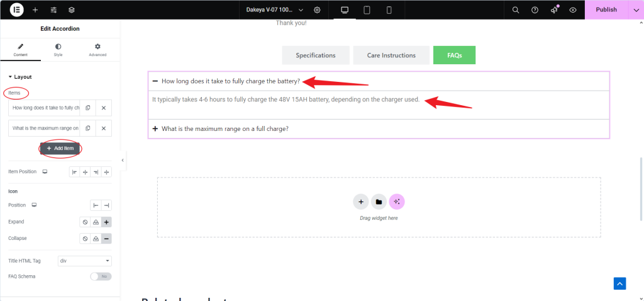This screenshot has width=644, height=301.
Task: Click the canvas add new section button
Action: click(361, 202)
